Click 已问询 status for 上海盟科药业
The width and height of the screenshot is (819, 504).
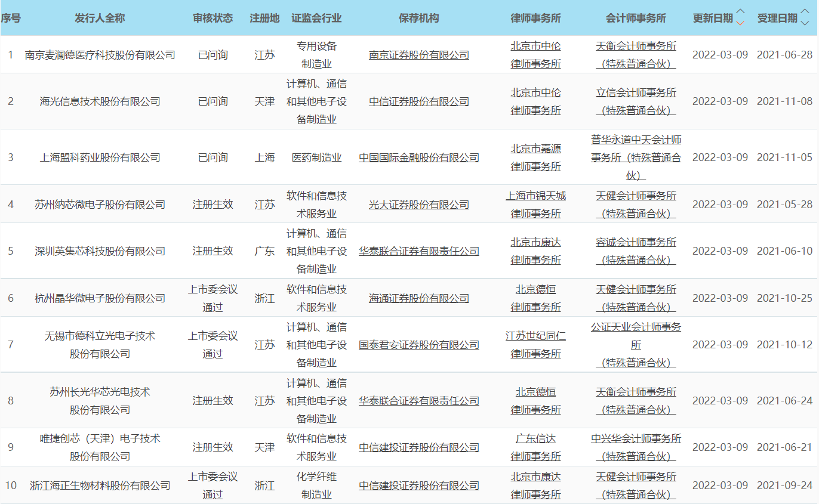(213, 157)
